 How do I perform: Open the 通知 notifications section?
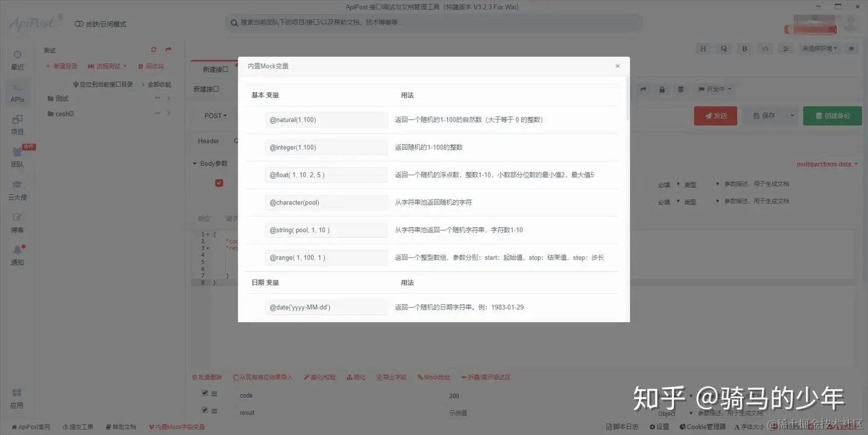(17, 256)
